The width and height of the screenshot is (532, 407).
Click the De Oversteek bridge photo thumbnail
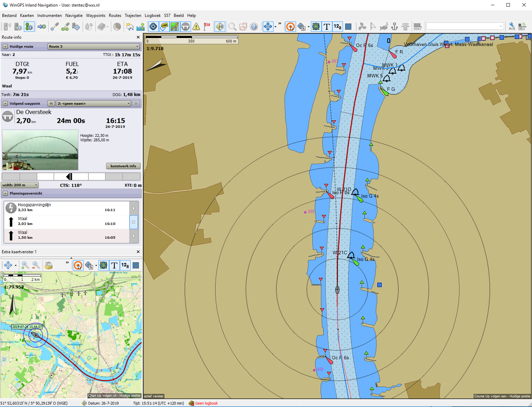point(40,150)
